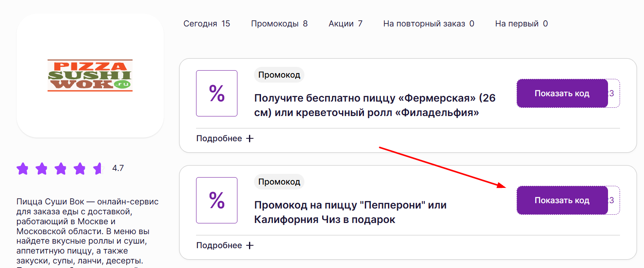Switch to the Промокоды tab

coord(279,24)
